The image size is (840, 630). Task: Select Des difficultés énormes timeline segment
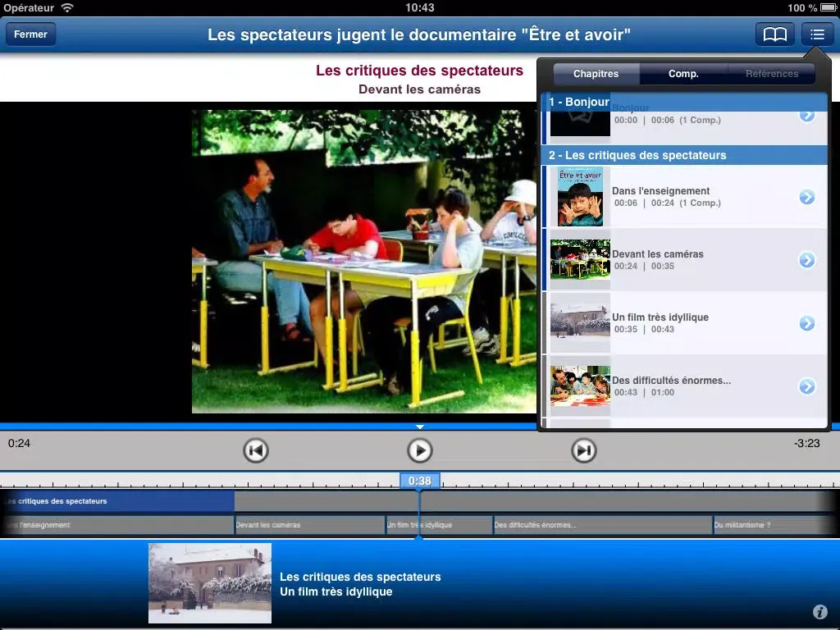[x=603, y=525]
